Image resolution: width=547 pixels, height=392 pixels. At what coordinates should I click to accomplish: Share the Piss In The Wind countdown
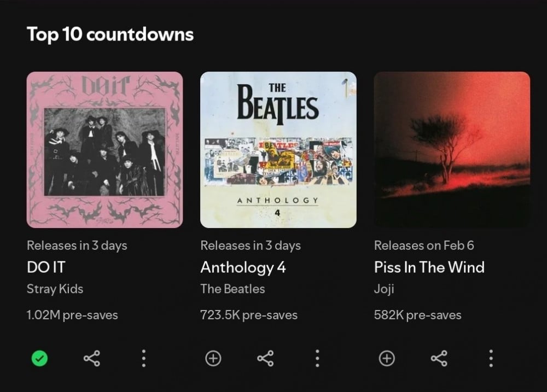439,359
